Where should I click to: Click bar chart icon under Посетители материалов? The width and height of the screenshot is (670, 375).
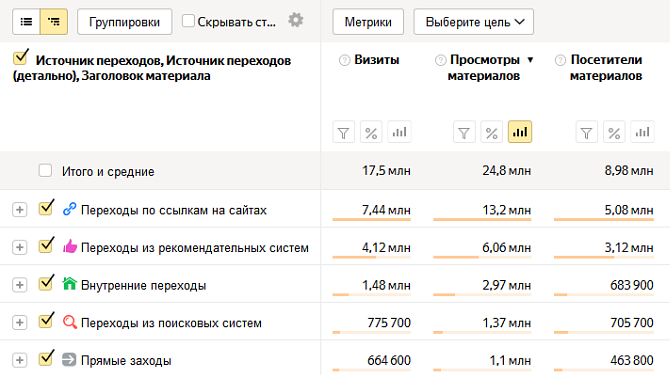point(642,132)
